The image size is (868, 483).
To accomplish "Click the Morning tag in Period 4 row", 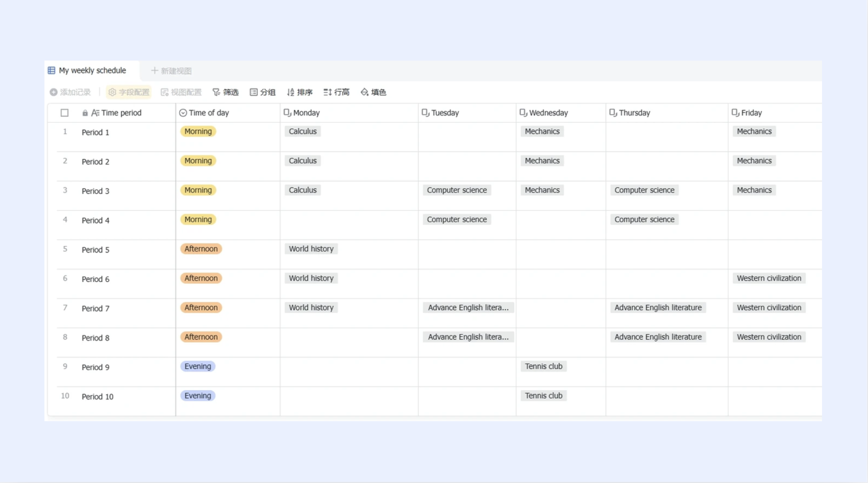I will coord(198,220).
